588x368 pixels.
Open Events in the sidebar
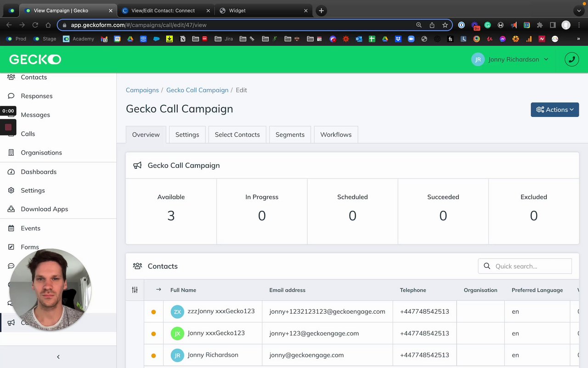point(30,228)
